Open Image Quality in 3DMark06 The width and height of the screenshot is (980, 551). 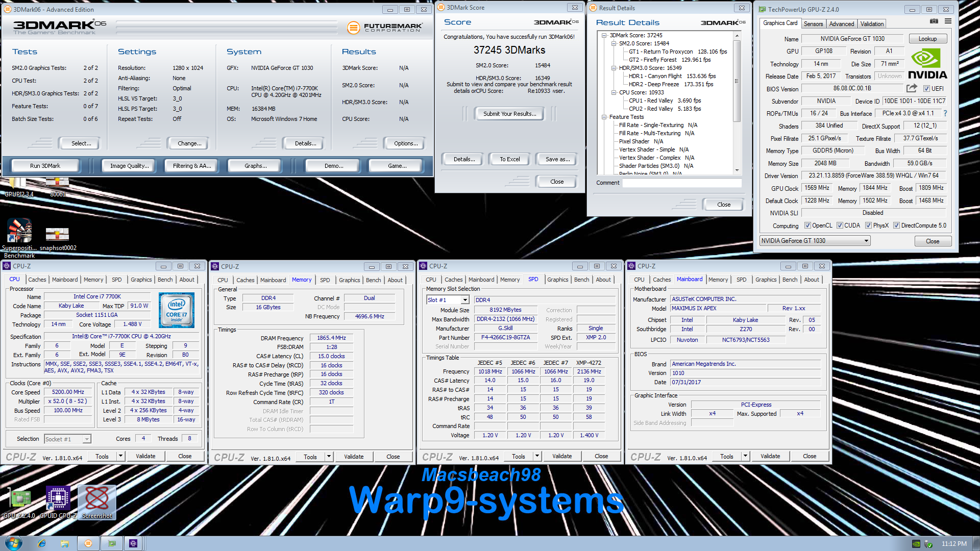tap(130, 166)
